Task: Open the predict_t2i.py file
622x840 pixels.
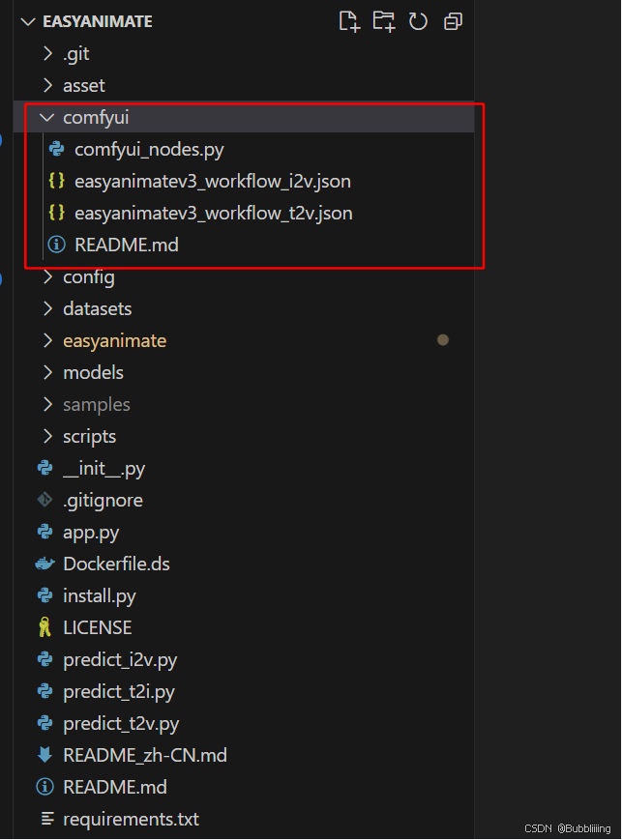Action: coord(119,692)
